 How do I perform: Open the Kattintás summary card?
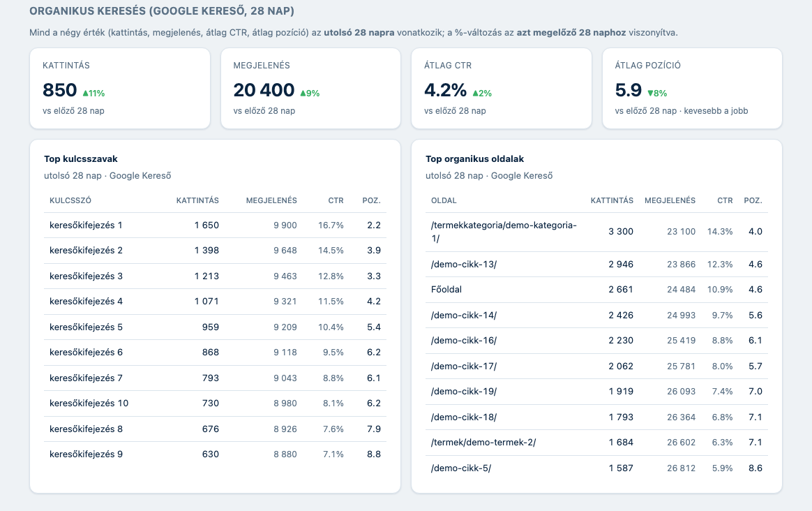(x=120, y=88)
